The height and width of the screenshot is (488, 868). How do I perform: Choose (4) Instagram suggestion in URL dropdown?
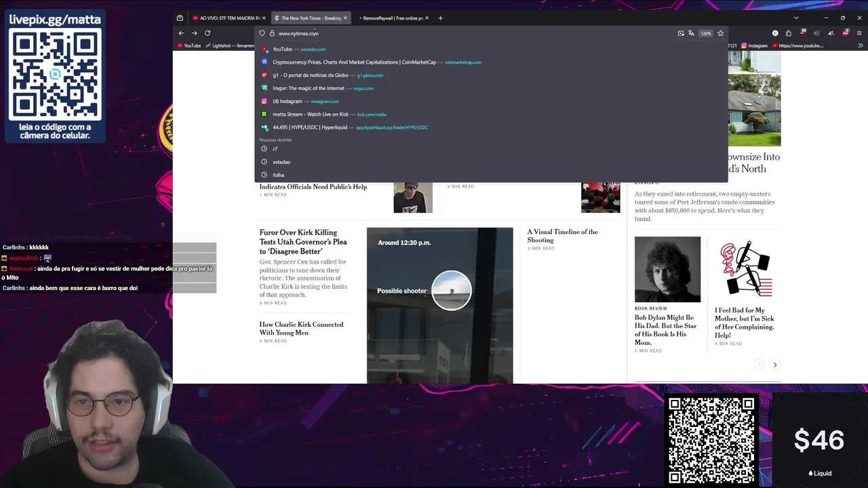tap(491, 101)
